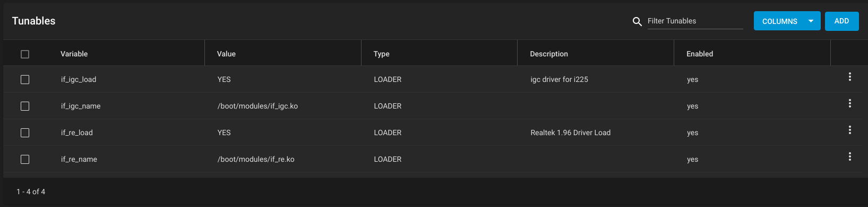Check the if_igc_name row checkbox

coord(25,106)
